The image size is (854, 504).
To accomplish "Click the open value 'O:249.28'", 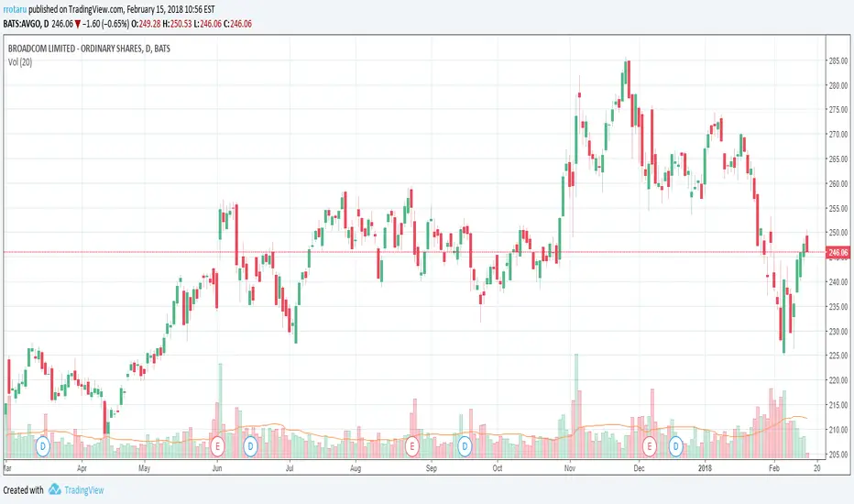I will pyautogui.click(x=146, y=24).
